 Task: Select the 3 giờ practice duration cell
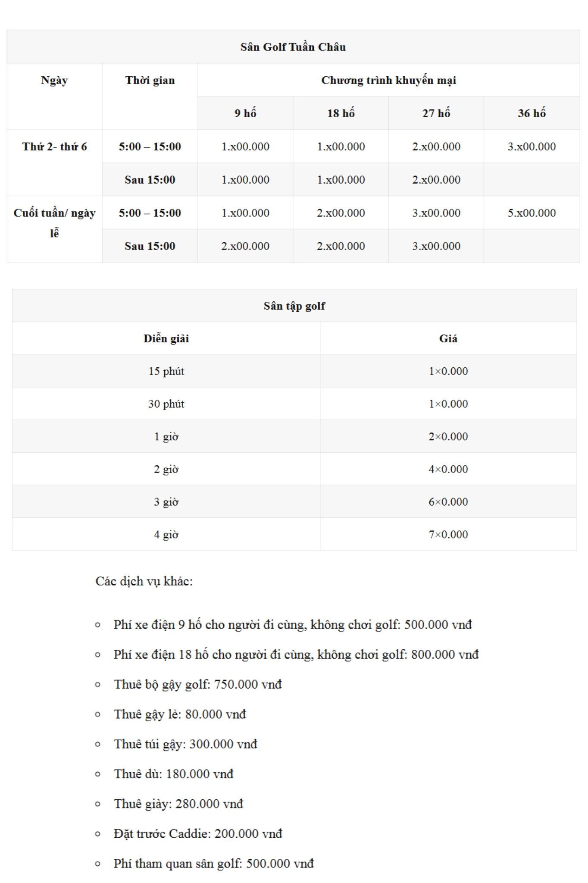coord(166,502)
